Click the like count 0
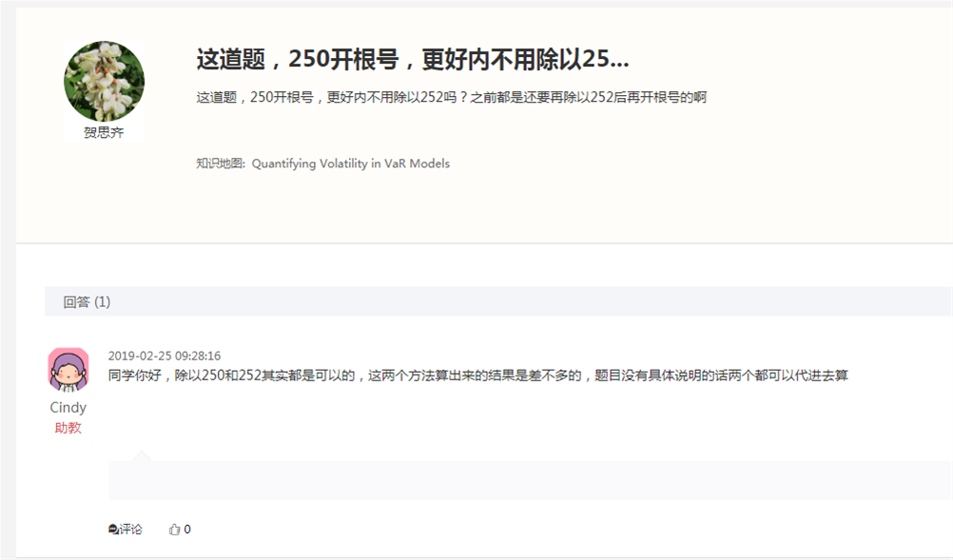Image resolution: width=953 pixels, height=560 pixels. [187, 530]
